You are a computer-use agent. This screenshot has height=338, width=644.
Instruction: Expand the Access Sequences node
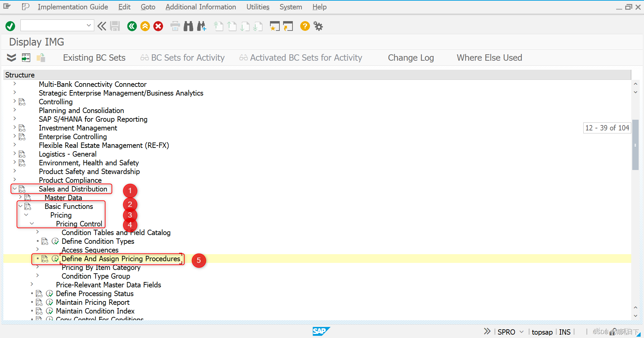point(38,249)
